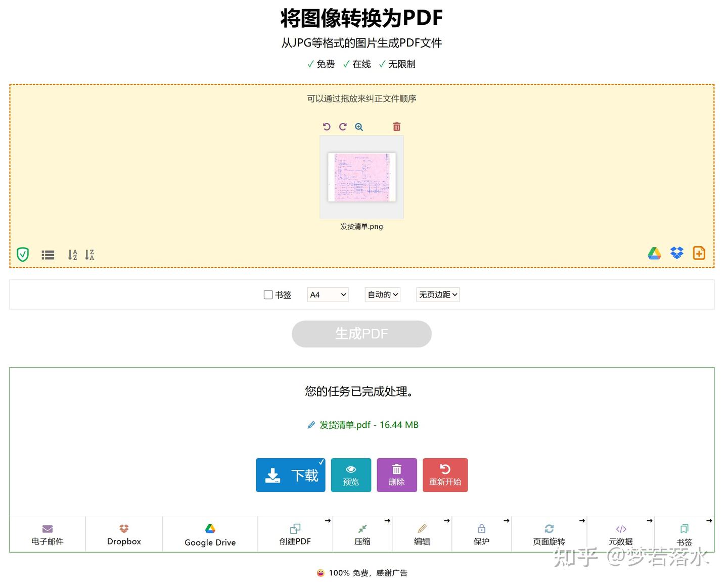Choose 压缩 compress option

362,534
